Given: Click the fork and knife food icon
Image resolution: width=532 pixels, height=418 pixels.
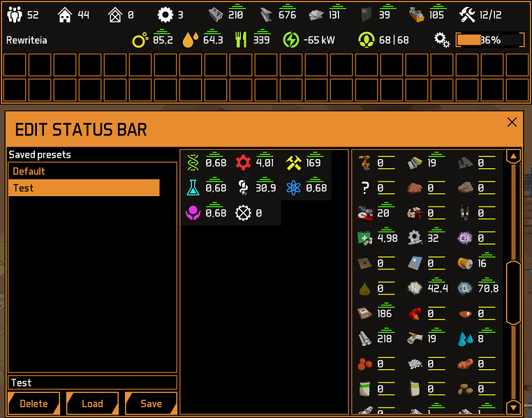Looking at the screenshot, I should [241, 40].
